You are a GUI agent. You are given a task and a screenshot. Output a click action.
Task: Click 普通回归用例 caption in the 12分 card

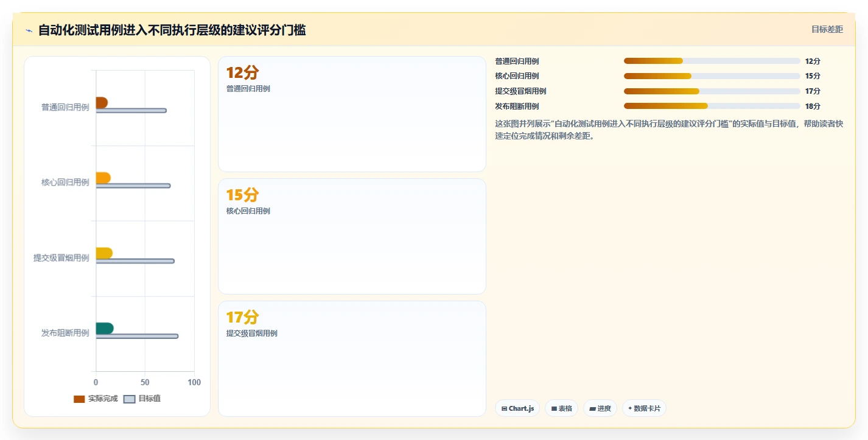[x=248, y=89]
